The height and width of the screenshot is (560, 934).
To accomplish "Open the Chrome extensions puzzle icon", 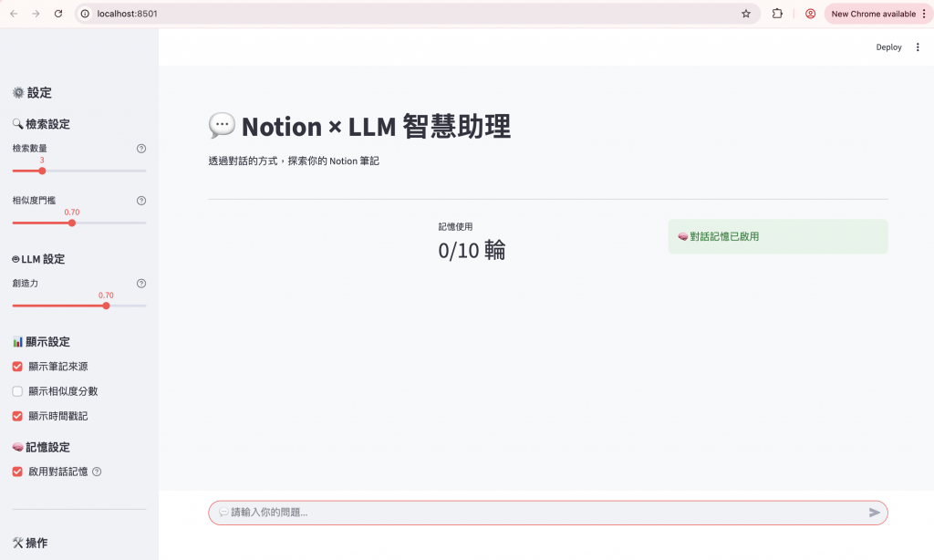I will 777,14.
